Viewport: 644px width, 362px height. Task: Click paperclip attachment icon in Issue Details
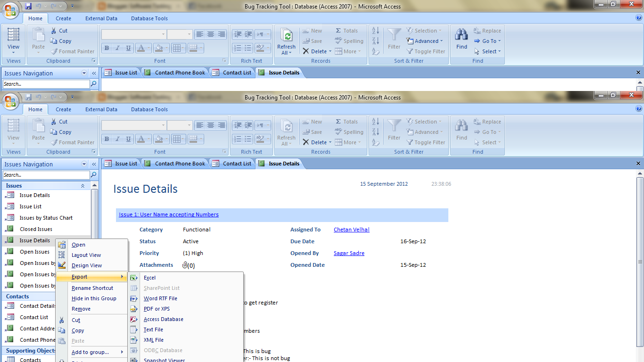(x=185, y=265)
